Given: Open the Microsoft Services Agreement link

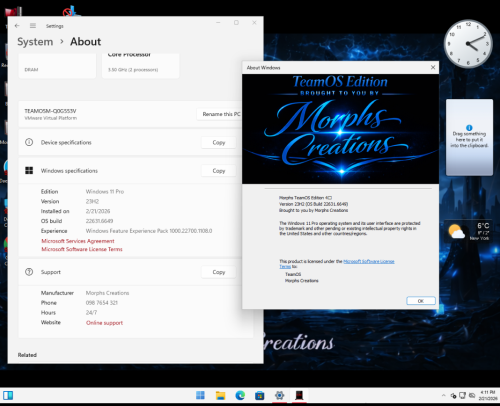Looking at the screenshot, I should [78, 241].
